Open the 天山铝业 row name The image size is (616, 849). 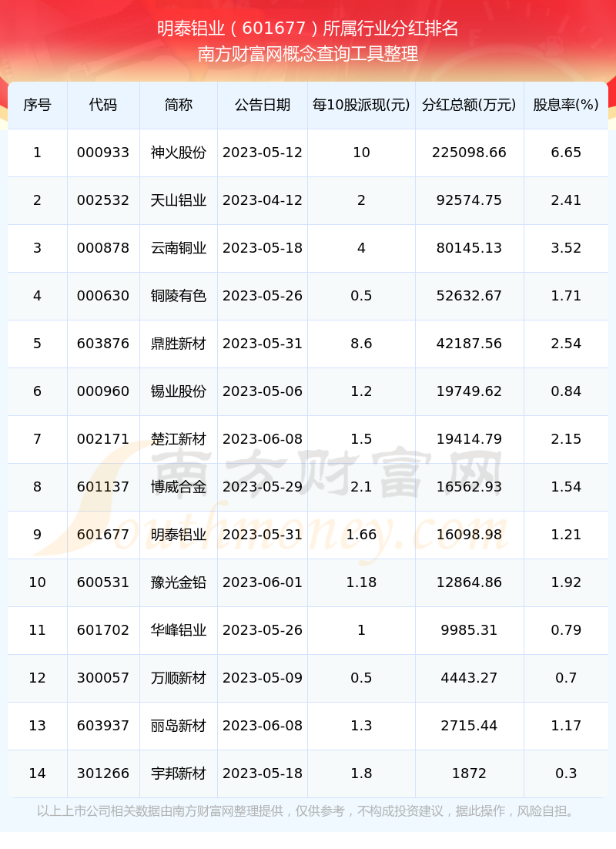(179, 200)
